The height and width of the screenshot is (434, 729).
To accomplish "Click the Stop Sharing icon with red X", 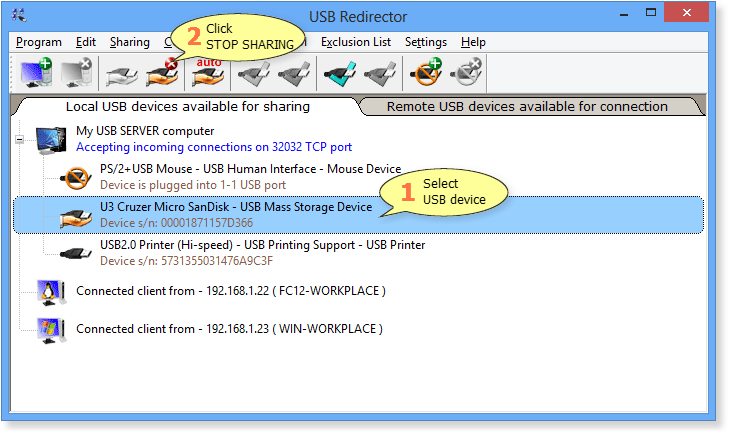I will (x=162, y=74).
